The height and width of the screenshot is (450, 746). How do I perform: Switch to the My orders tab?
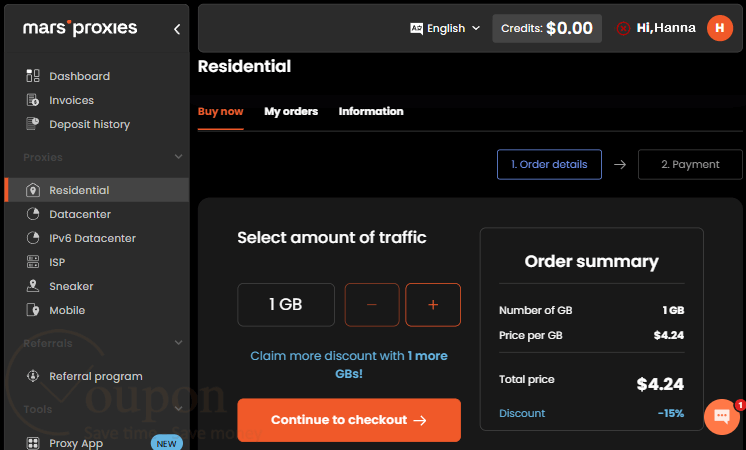pos(291,111)
